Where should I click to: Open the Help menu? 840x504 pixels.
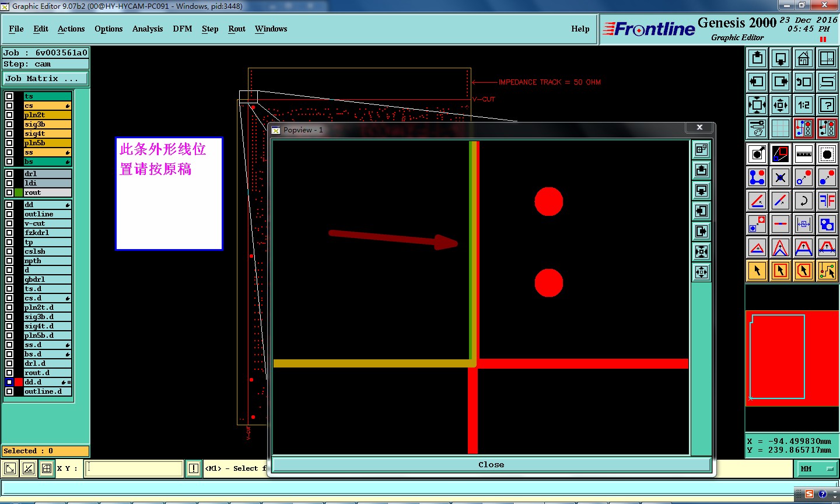pos(580,29)
